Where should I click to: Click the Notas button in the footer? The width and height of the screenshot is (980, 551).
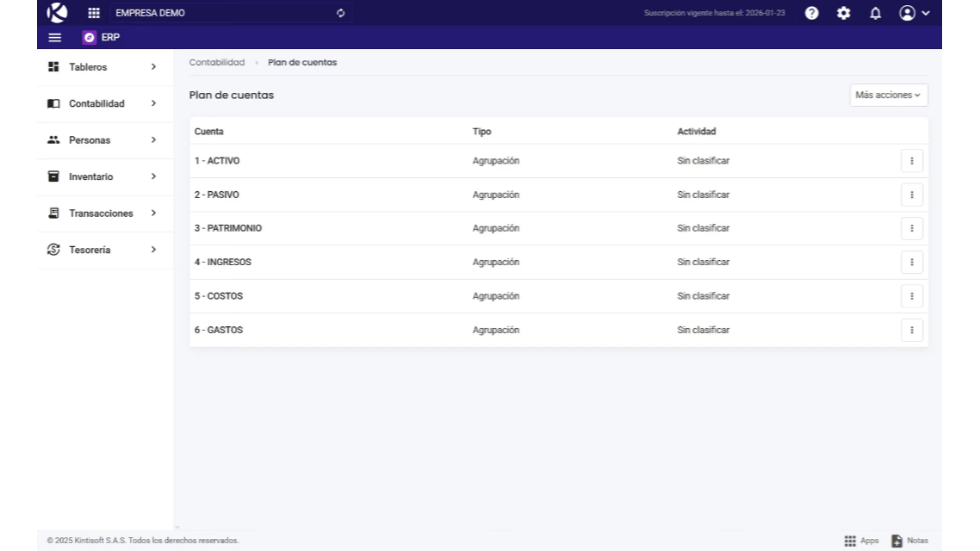click(x=909, y=541)
